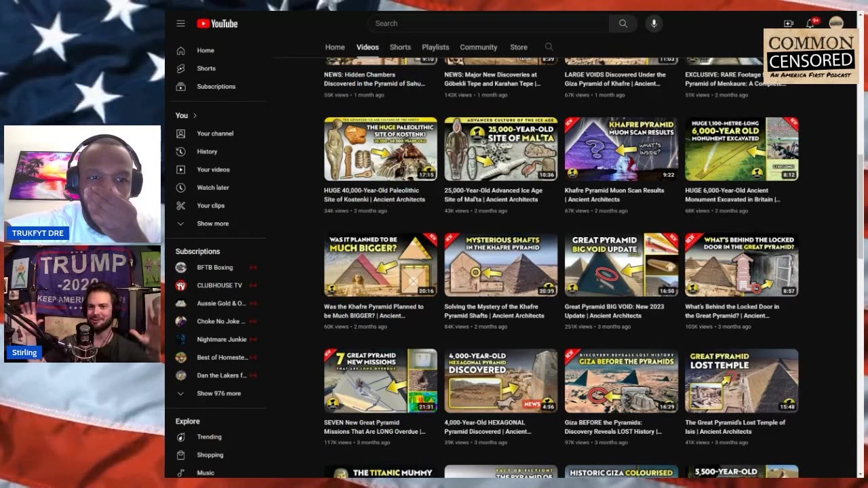Open Watch later link text
The width and height of the screenshot is (868, 488).
coord(213,188)
